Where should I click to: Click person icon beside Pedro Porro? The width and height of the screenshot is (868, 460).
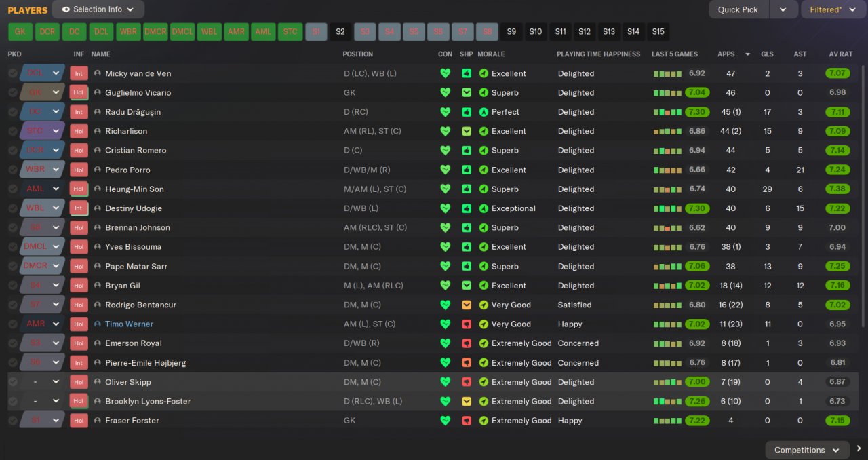pyautogui.click(x=98, y=170)
